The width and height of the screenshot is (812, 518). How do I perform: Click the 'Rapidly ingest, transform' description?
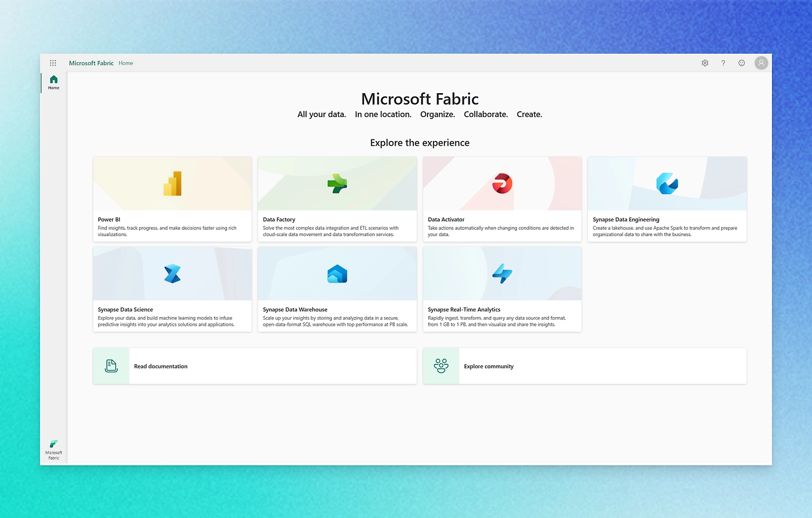[497, 321]
